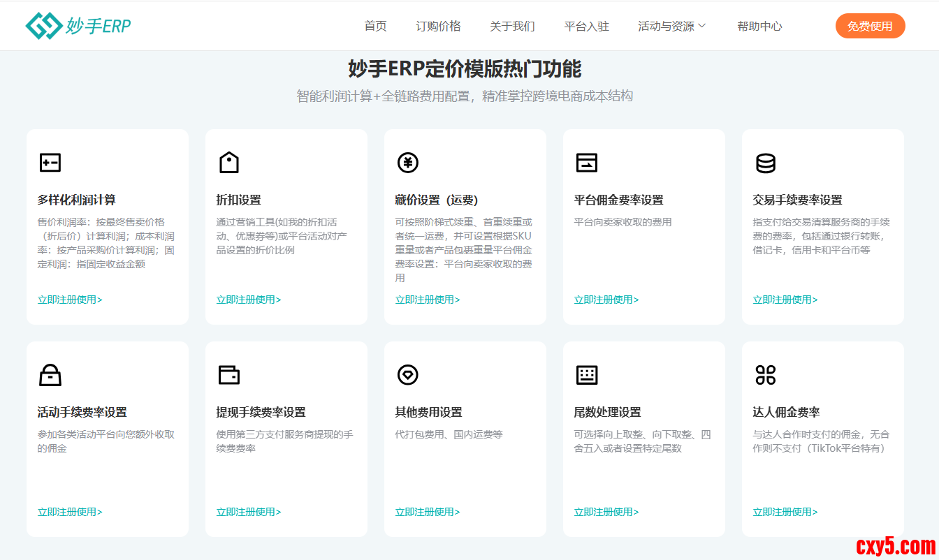939x560 pixels.
Task: Click the 妙手ERP logo
Action: [x=78, y=26]
